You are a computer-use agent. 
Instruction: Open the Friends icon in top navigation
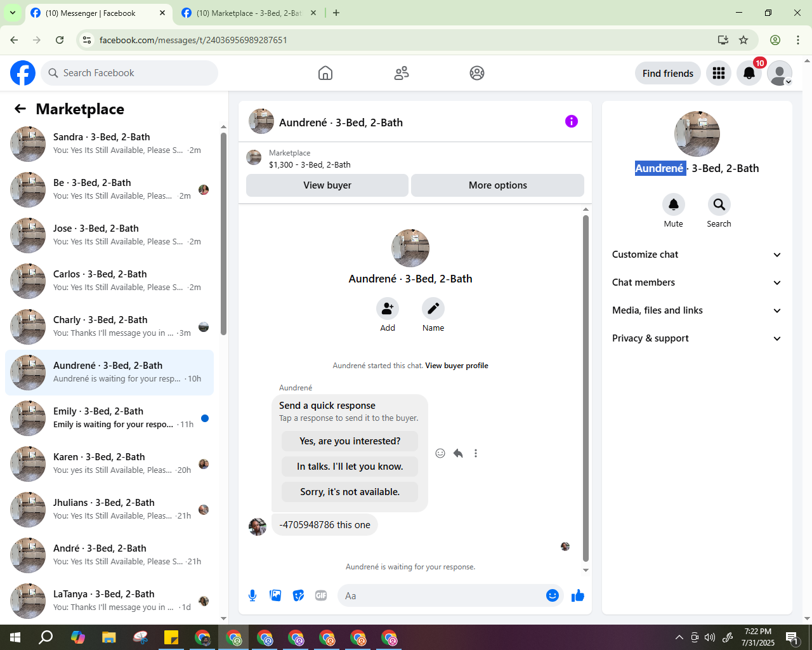(402, 73)
